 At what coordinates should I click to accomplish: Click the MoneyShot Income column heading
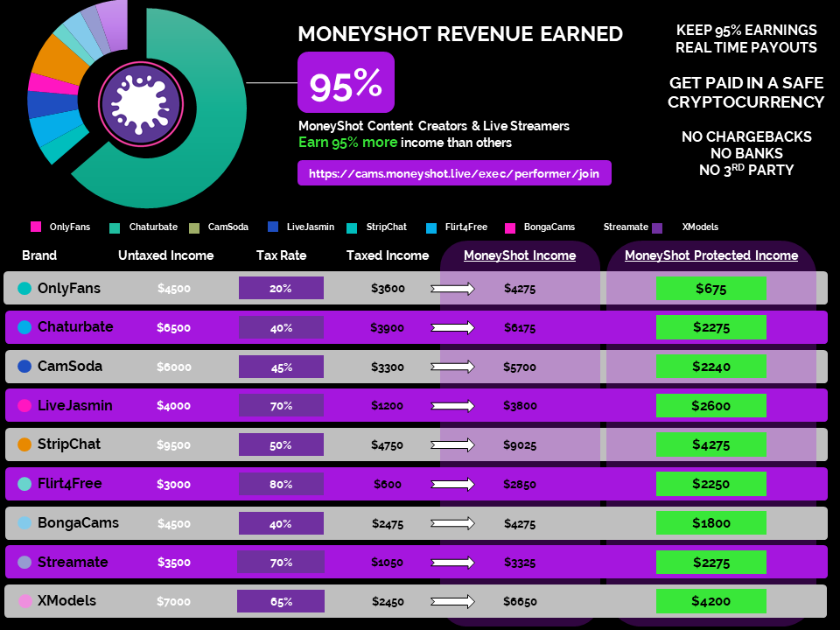click(x=520, y=255)
